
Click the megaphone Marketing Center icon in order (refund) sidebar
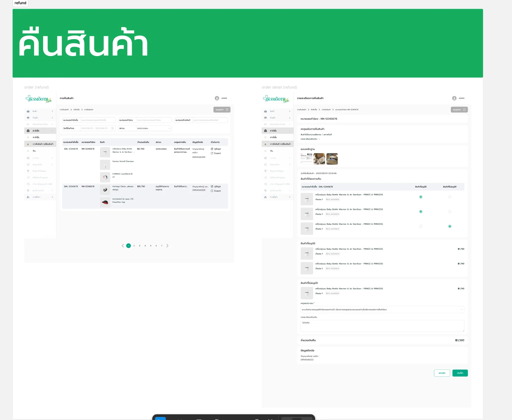tap(28, 124)
